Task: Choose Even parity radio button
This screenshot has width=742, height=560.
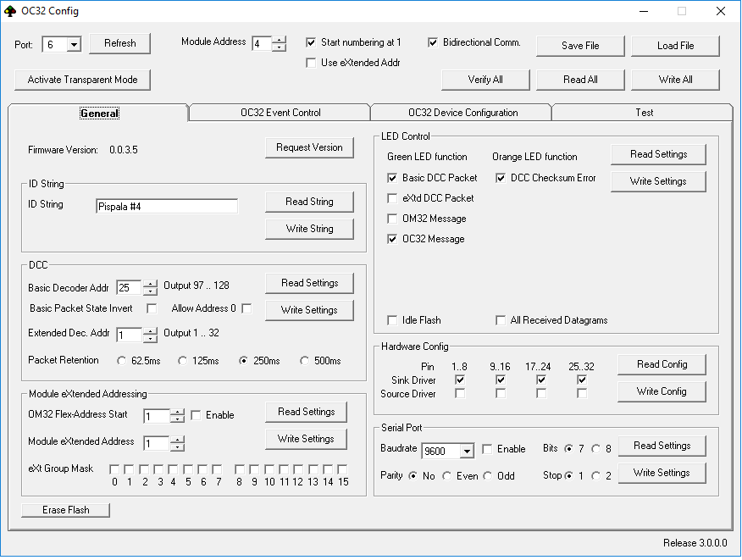Action: tap(446, 476)
